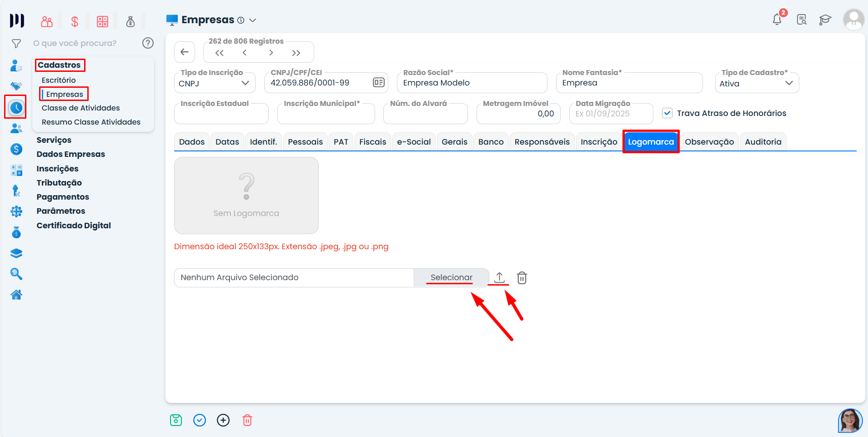
Task: Open the globe network sidebar icon
Action: (x=16, y=211)
